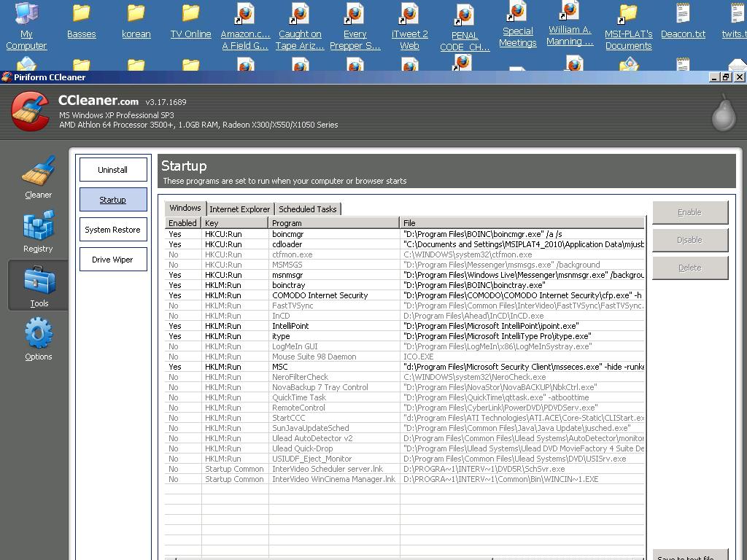Select the QuickTime Task entry
This screenshot has height=560, width=747.
(x=404, y=397)
